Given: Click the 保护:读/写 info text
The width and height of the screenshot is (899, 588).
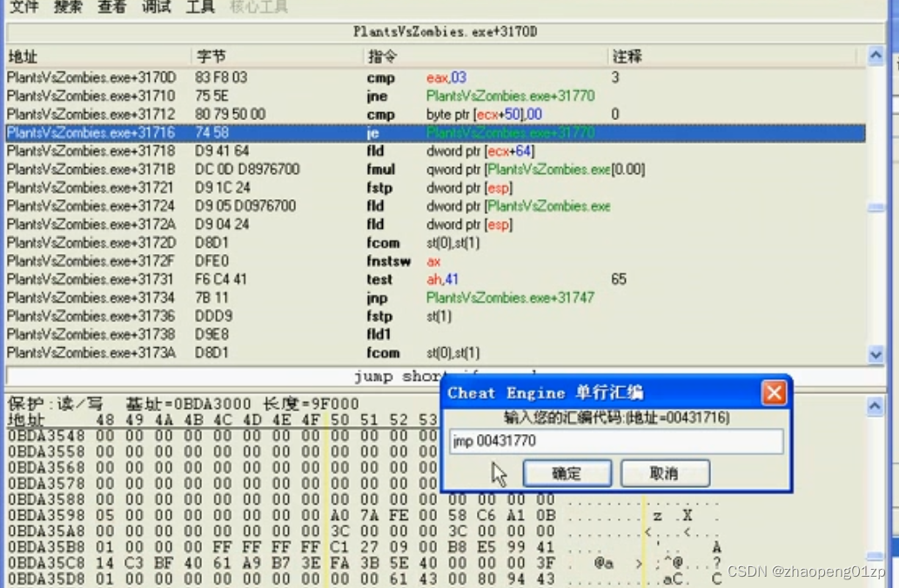Looking at the screenshot, I should 55,404.
